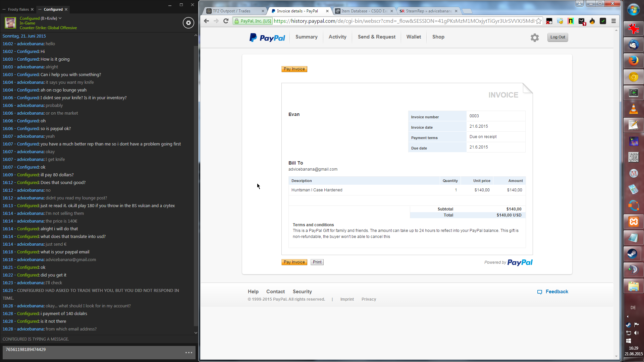Click top Pay Invoice button
The width and height of the screenshot is (644, 362).
[x=294, y=69]
